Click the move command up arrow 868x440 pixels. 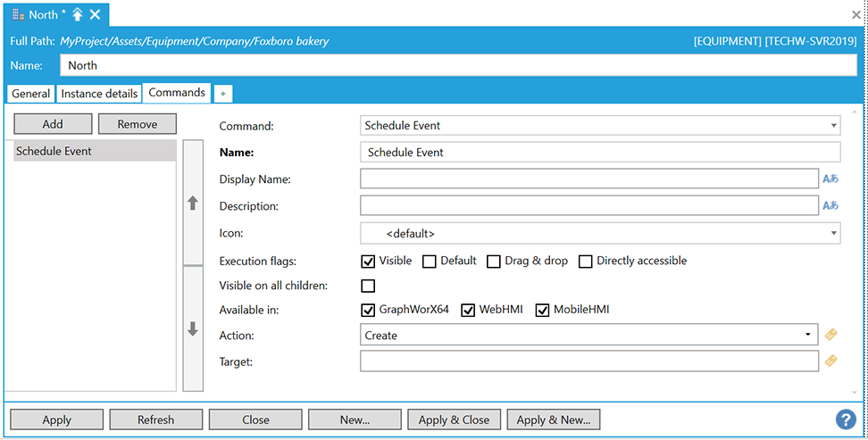193,203
